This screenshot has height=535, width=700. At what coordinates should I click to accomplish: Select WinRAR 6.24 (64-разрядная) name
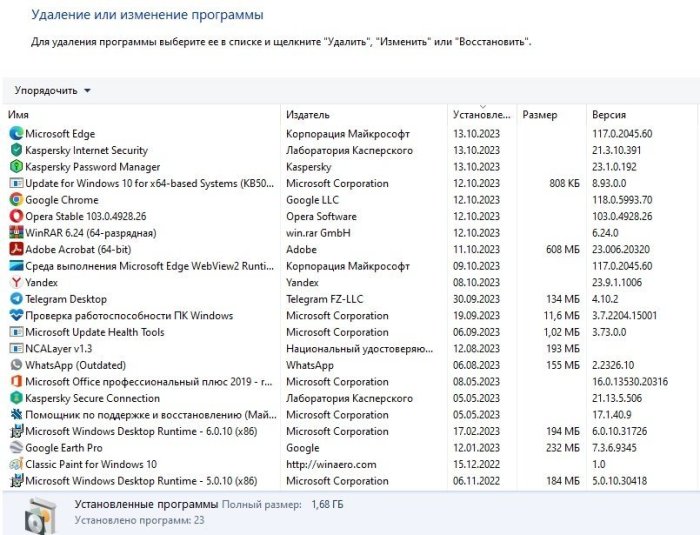[91, 233]
